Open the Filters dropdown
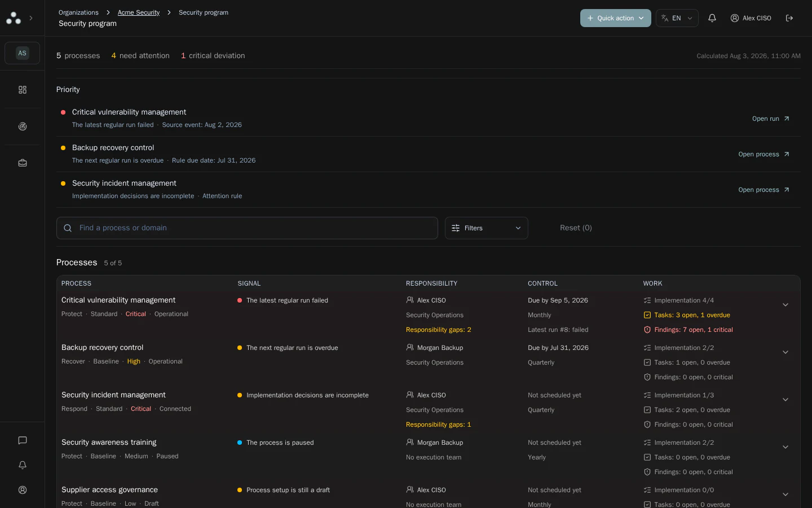The image size is (812, 508). tap(487, 228)
